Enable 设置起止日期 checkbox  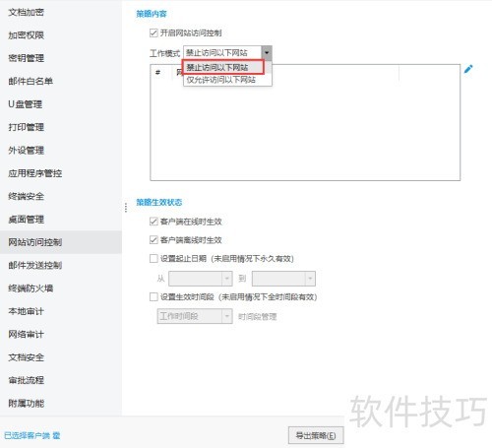(154, 259)
